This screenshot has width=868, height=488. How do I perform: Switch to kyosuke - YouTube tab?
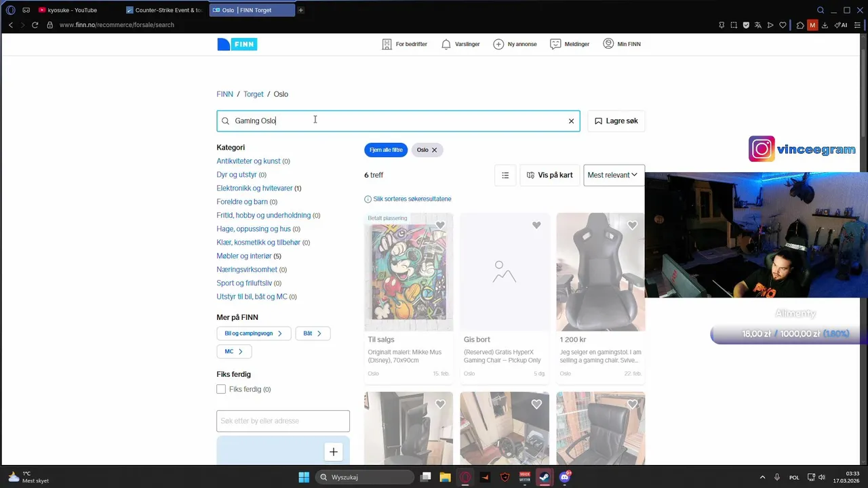(78, 10)
